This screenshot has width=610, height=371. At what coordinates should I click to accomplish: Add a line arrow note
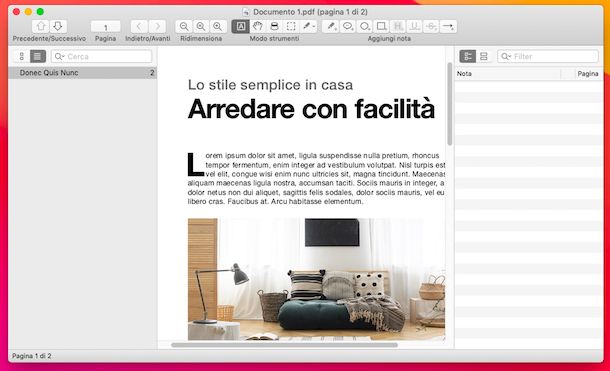(x=448, y=26)
